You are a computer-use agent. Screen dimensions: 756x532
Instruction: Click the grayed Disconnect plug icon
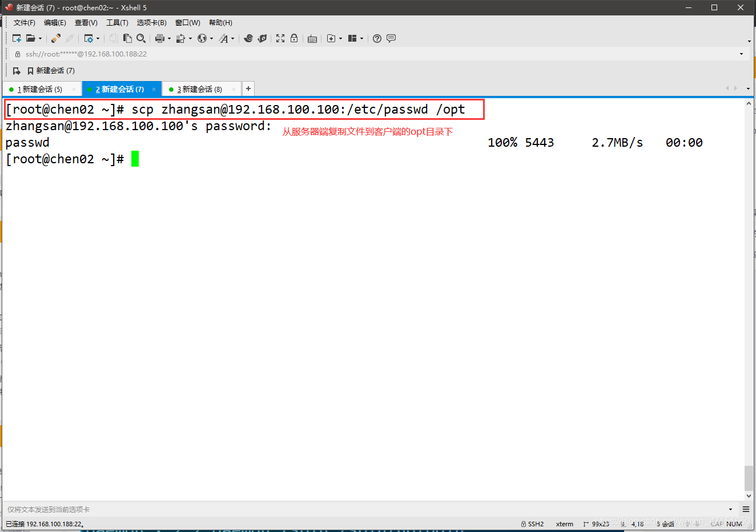tap(70, 38)
